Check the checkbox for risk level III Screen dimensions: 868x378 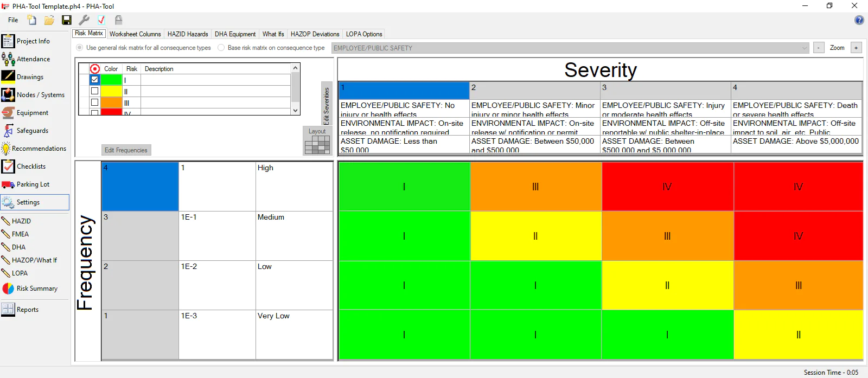tap(95, 102)
